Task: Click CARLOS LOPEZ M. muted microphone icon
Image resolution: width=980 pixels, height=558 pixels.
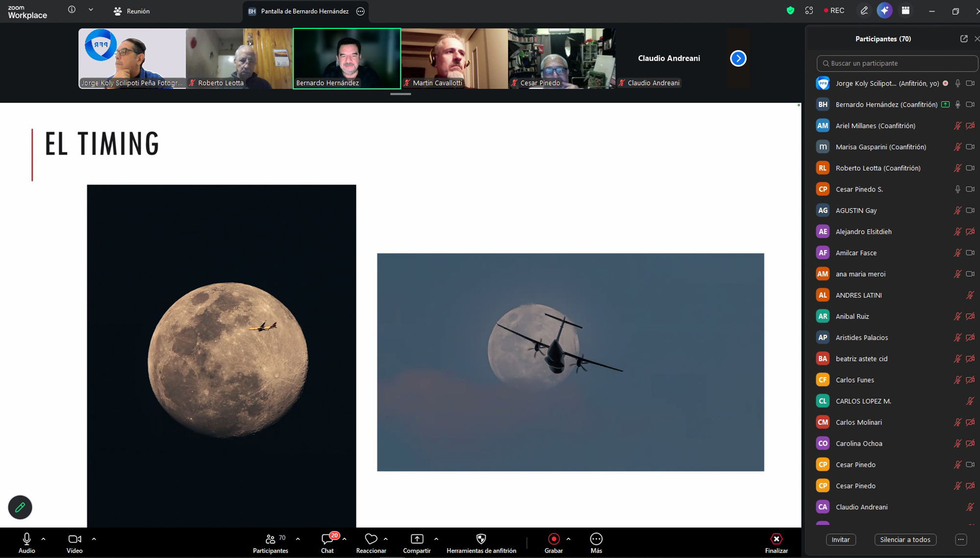Action: click(x=970, y=401)
